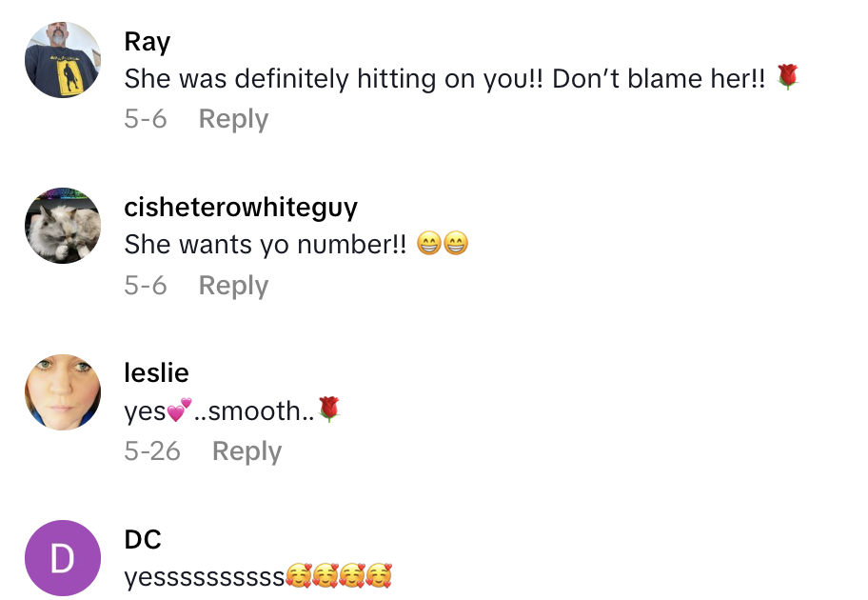Click the grinning emojis after "yo number!!"

pyautogui.click(x=443, y=245)
